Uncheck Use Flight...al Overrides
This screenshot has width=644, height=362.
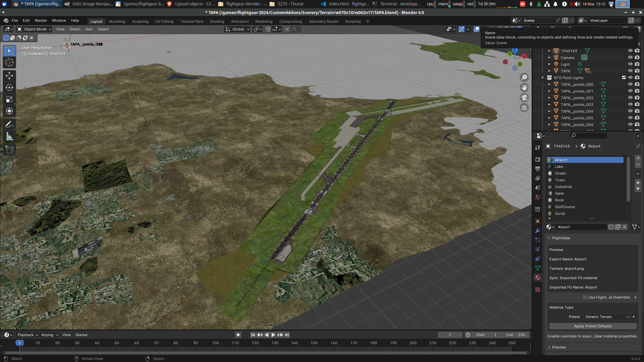585,297
